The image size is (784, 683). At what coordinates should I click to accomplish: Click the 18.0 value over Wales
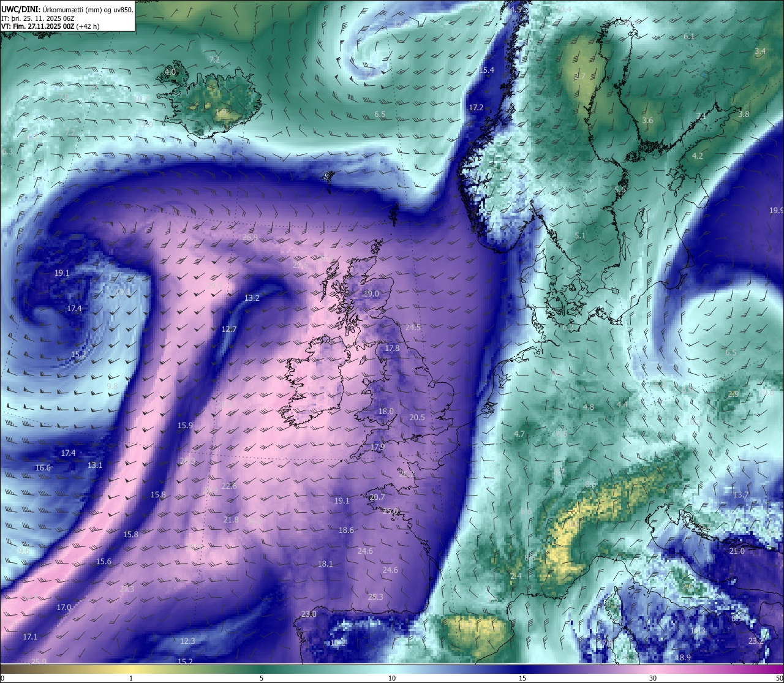(386, 412)
